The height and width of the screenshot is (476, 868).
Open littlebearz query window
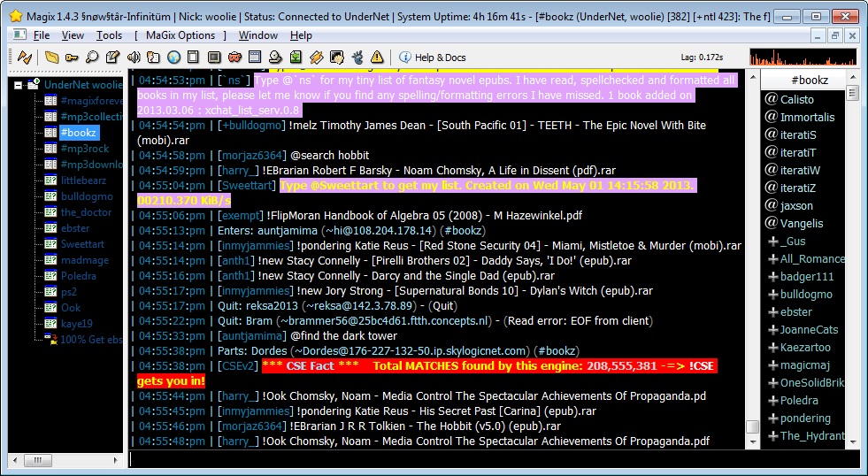[83, 180]
